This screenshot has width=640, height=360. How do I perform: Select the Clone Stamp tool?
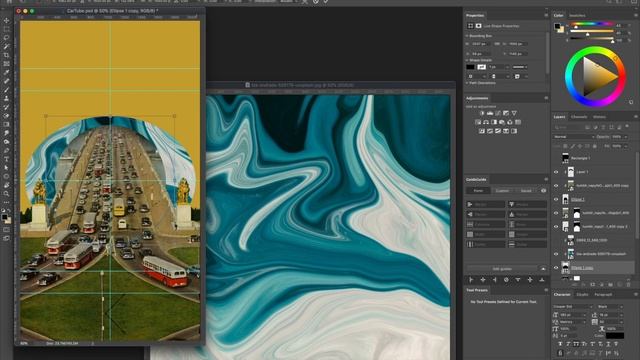[x=6, y=98]
